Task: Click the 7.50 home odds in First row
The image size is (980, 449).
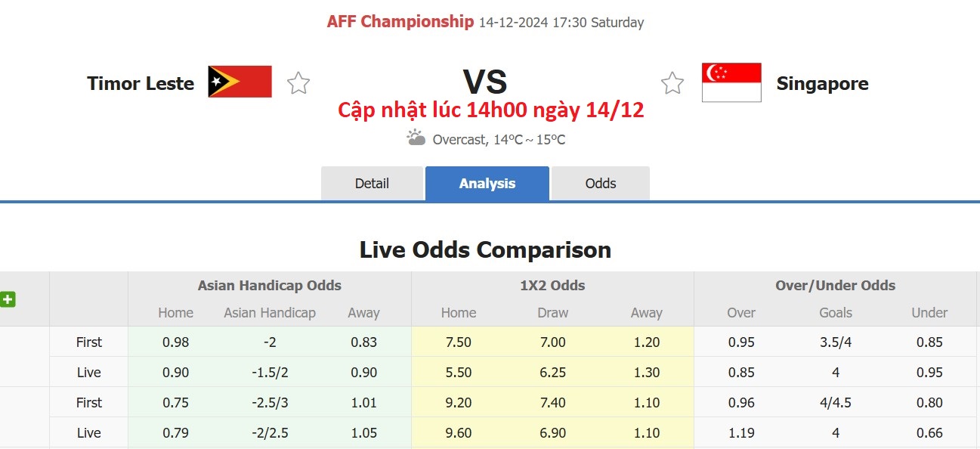Action: [x=458, y=342]
